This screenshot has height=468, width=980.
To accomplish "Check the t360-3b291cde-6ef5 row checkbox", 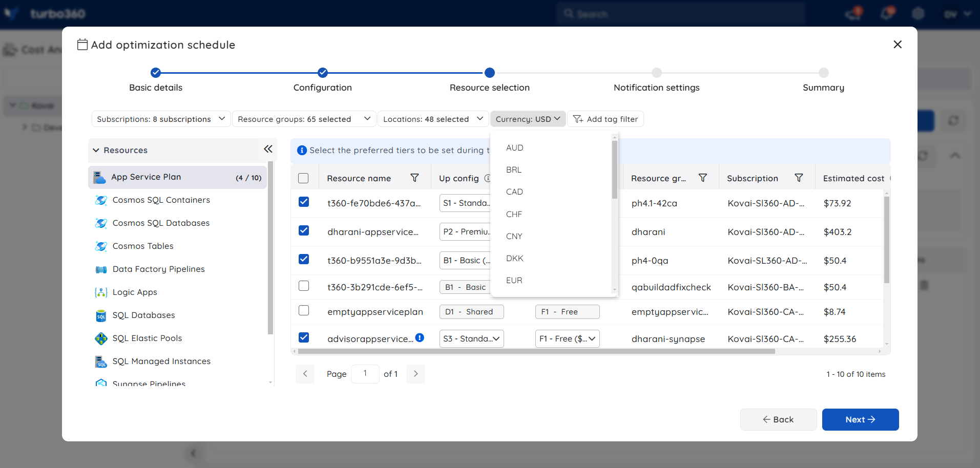I will pyautogui.click(x=304, y=286).
